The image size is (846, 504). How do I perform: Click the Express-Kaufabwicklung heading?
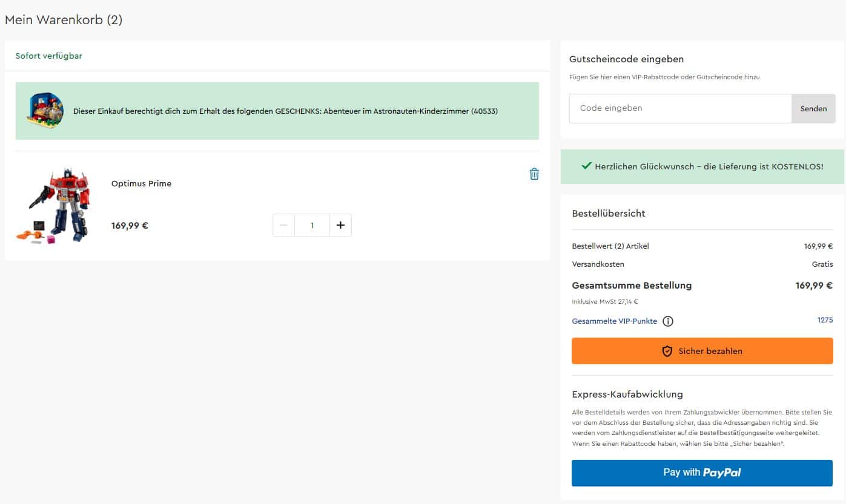pyautogui.click(x=627, y=394)
